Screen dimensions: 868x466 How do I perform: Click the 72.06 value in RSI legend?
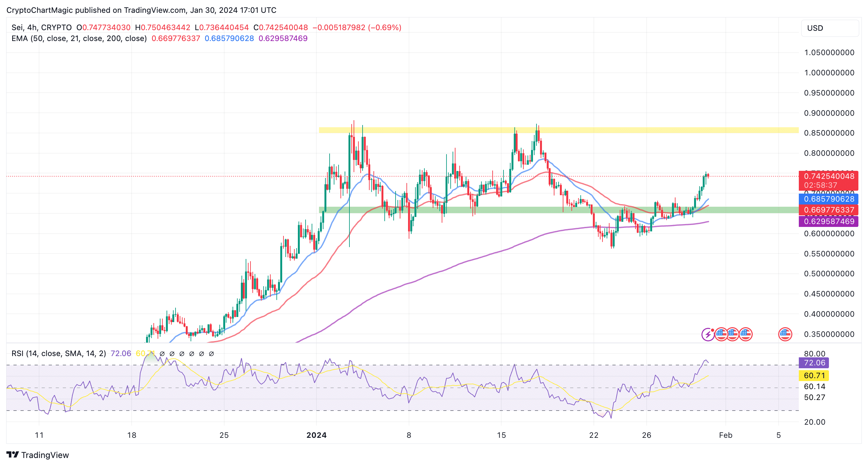pyautogui.click(x=121, y=354)
